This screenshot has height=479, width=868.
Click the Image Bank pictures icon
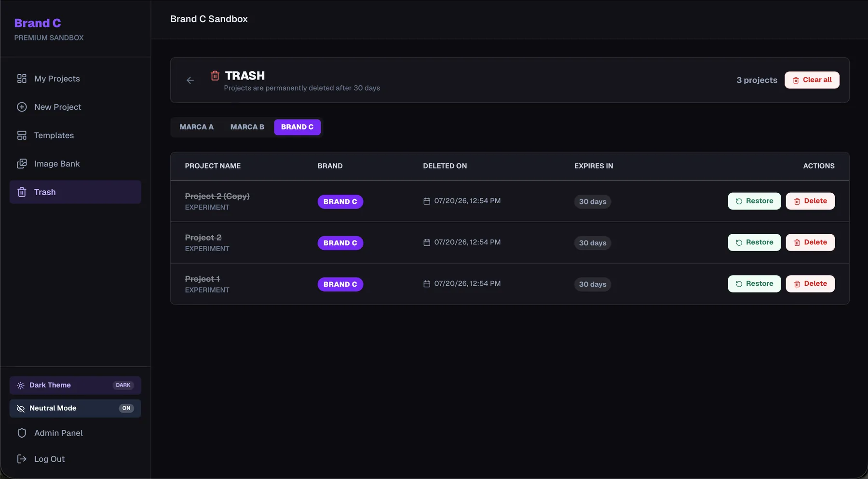[x=22, y=164]
